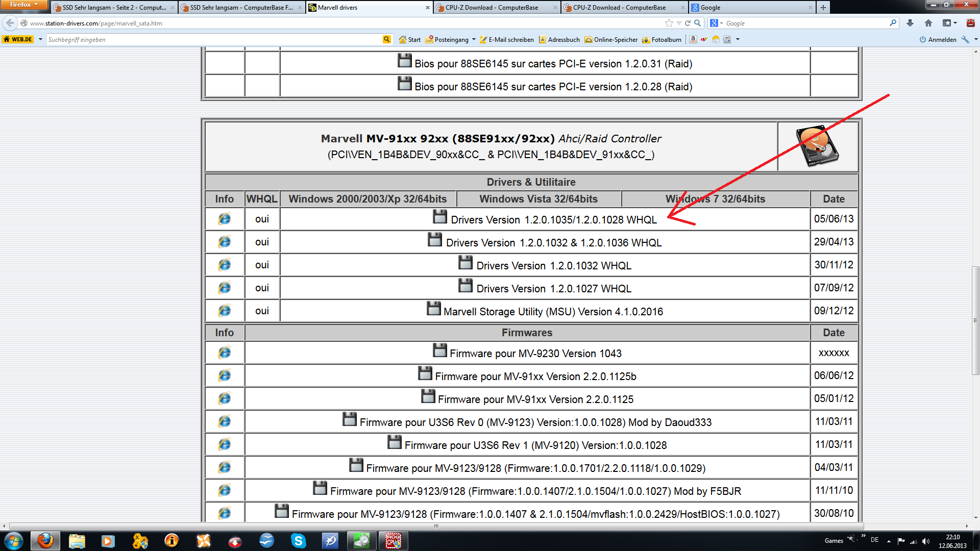Click the hard drive image in header
The width and height of the screenshot is (980, 551).
coord(817,146)
